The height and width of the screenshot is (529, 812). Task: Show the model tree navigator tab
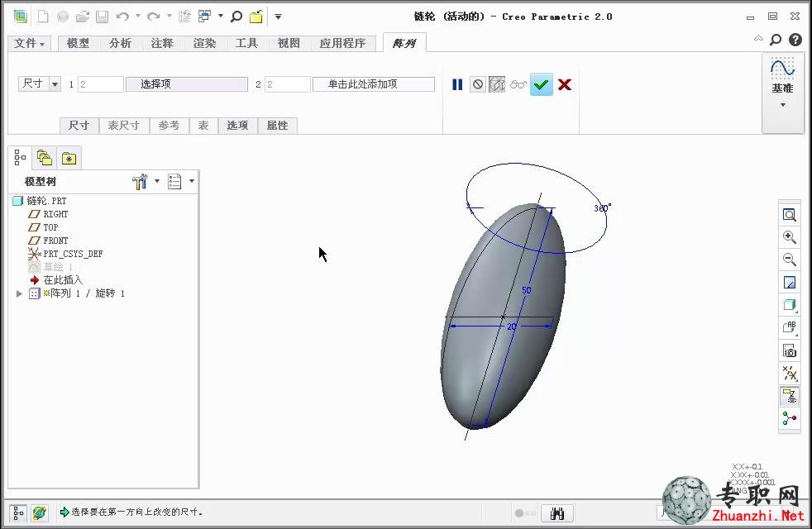pyautogui.click(x=20, y=157)
